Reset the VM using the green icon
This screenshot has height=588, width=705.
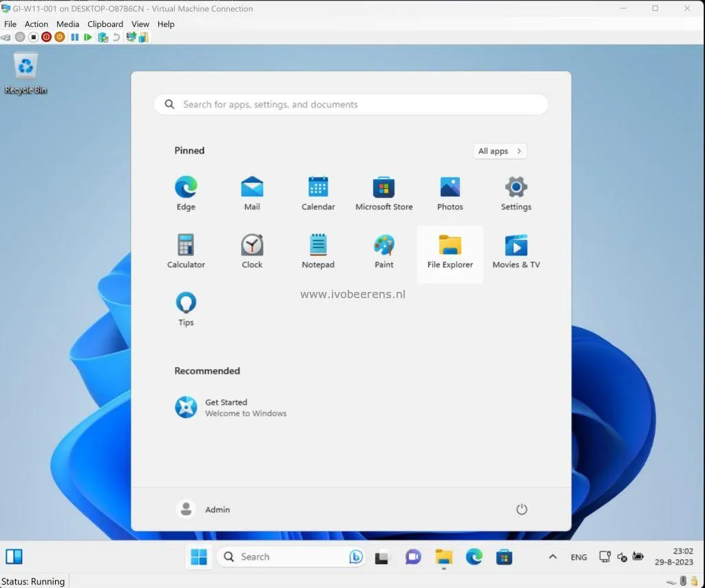point(88,37)
